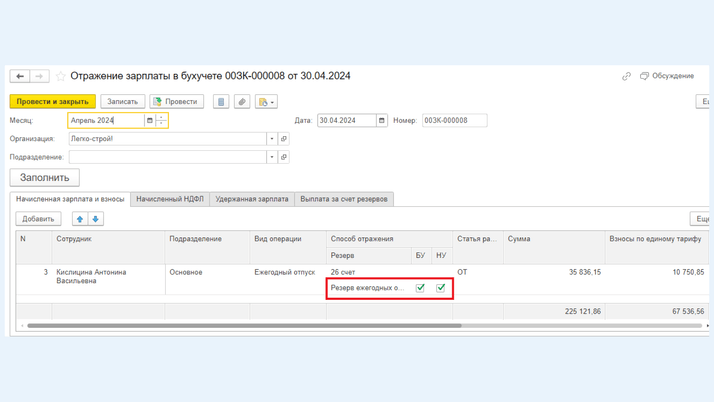The width and height of the screenshot is (714, 402).
Task: Expand the Организация dropdown list
Action: [x=271, y=139]
